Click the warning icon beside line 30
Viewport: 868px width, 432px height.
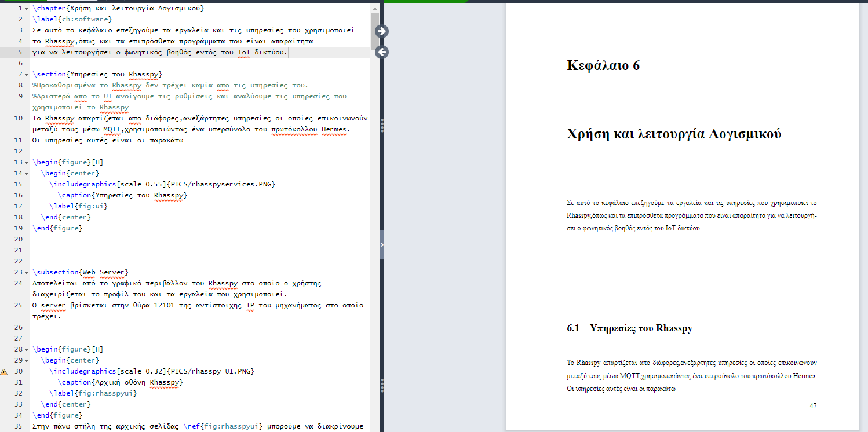pyautogui.click(x=4, y=371)
